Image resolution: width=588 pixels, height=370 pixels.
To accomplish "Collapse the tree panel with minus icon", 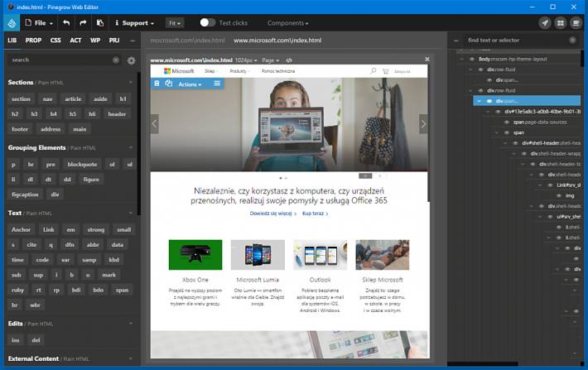I will [456, 41].
